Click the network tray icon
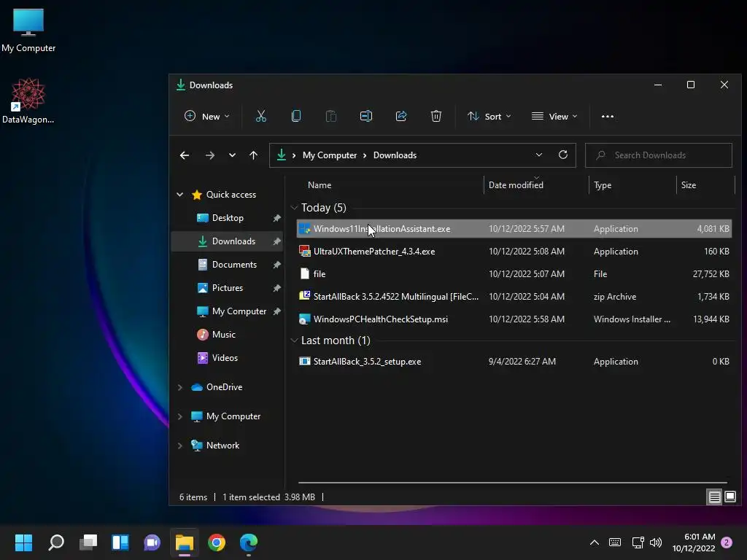Viewport: 747px width, 560px height. 638,542
